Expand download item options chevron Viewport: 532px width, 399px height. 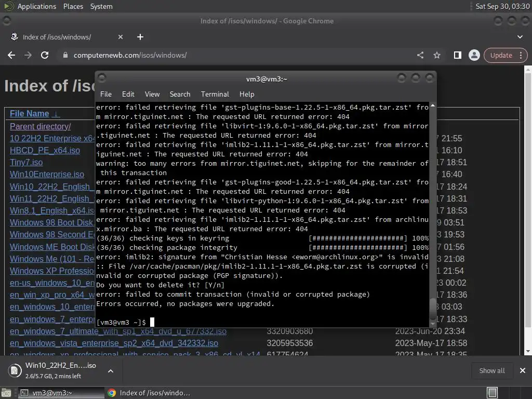[111, 371]
